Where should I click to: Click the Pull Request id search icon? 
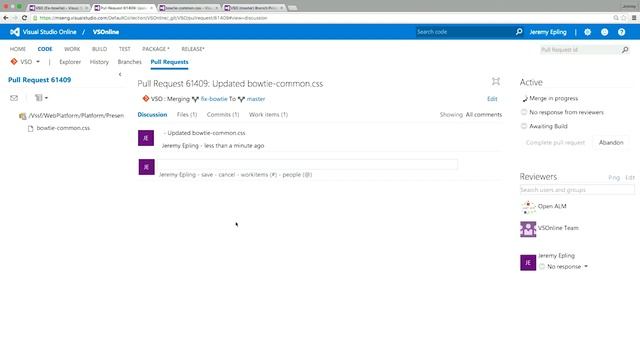[625, 50]
